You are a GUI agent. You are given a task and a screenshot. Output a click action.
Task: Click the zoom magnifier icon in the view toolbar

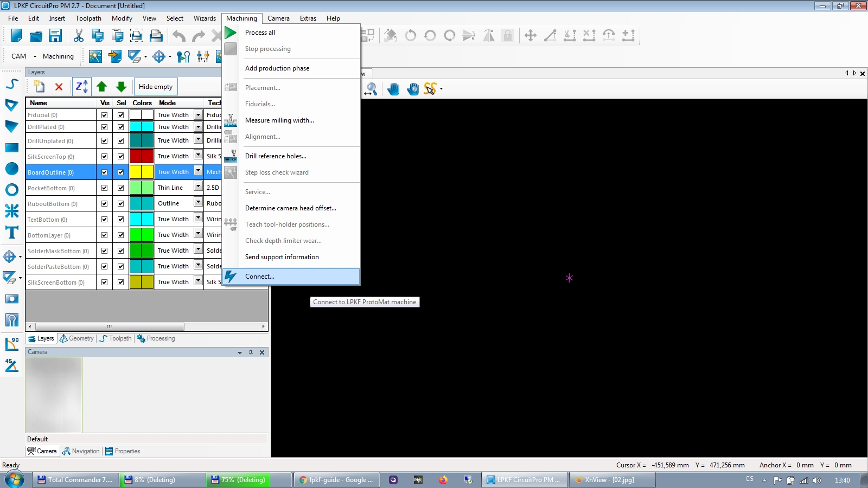[371, 89]
